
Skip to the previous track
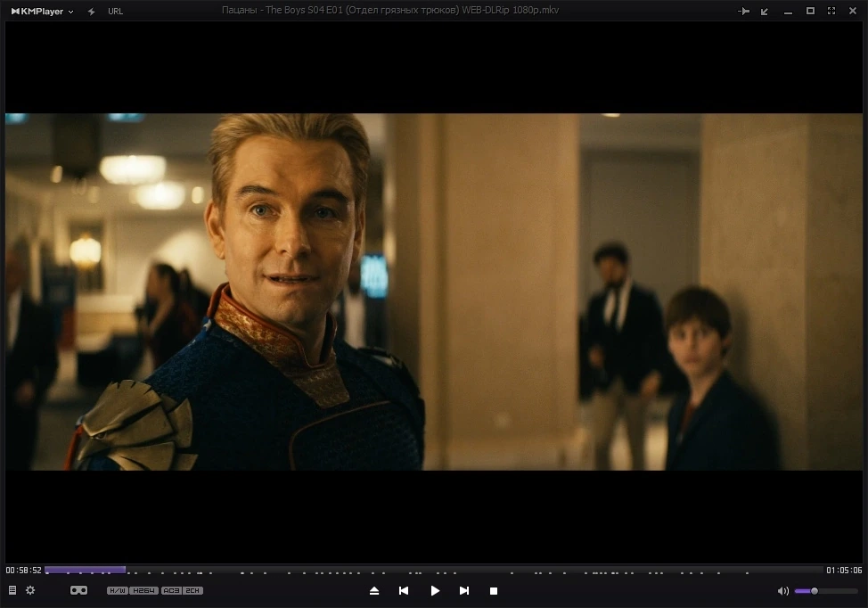[x=404, y=591]
